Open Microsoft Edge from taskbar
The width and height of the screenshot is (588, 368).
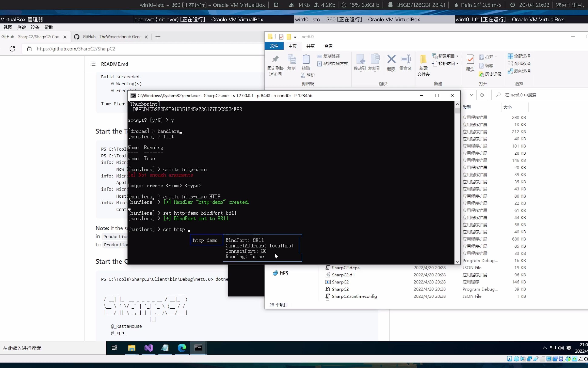182,348
